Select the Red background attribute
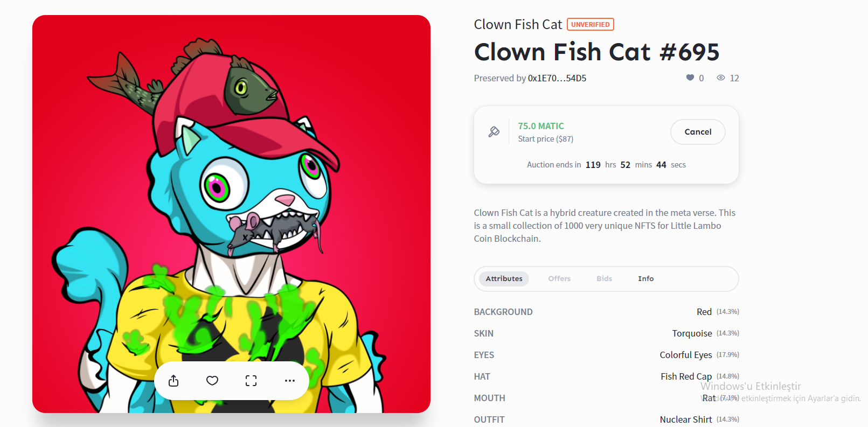The height and width of the screenshot is (427, 868). coord(704,312)
